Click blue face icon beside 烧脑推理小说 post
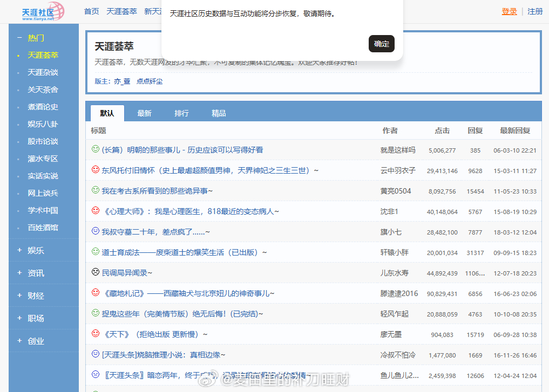Image resolution: width=549 pixels, height=392 pixels. click(x=96, y=354)
